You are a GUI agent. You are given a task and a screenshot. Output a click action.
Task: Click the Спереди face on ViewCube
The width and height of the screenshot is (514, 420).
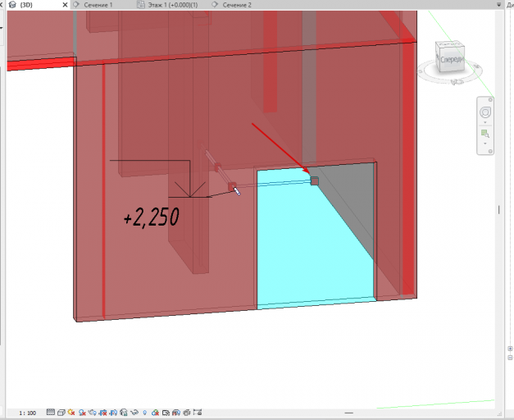click(x=452, y=60)
